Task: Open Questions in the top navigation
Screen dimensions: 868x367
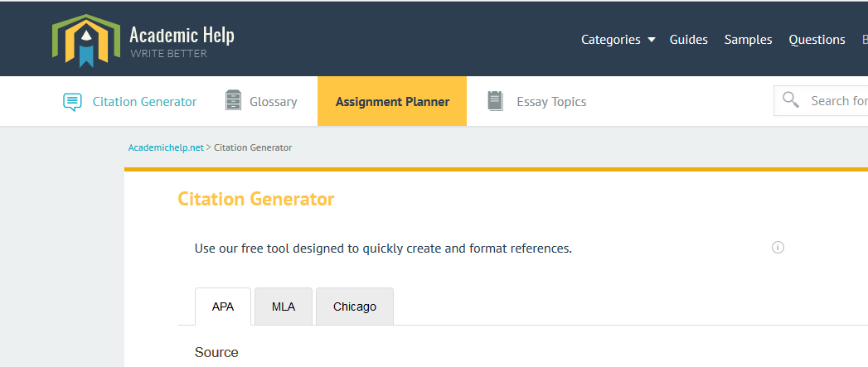Action: pos(817,40)
